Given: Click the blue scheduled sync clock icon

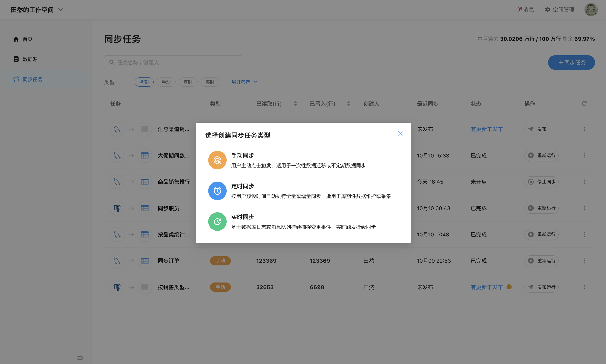Looking at the screenshot, I should 217,191.
